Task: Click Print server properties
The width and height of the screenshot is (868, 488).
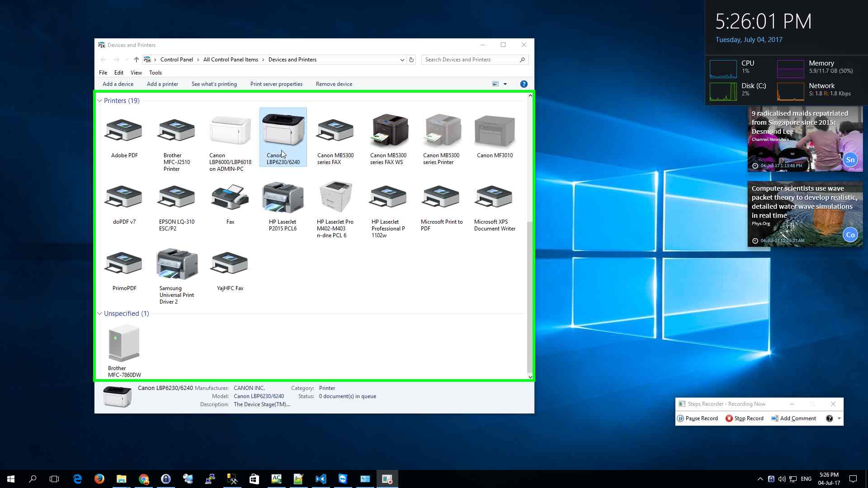Action: [x=276, y=84]
